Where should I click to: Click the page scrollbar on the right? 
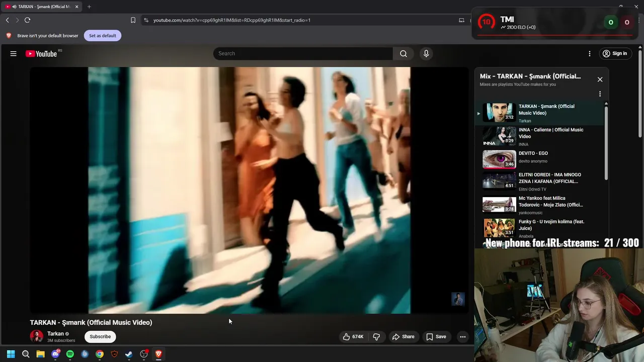(640, 93)
